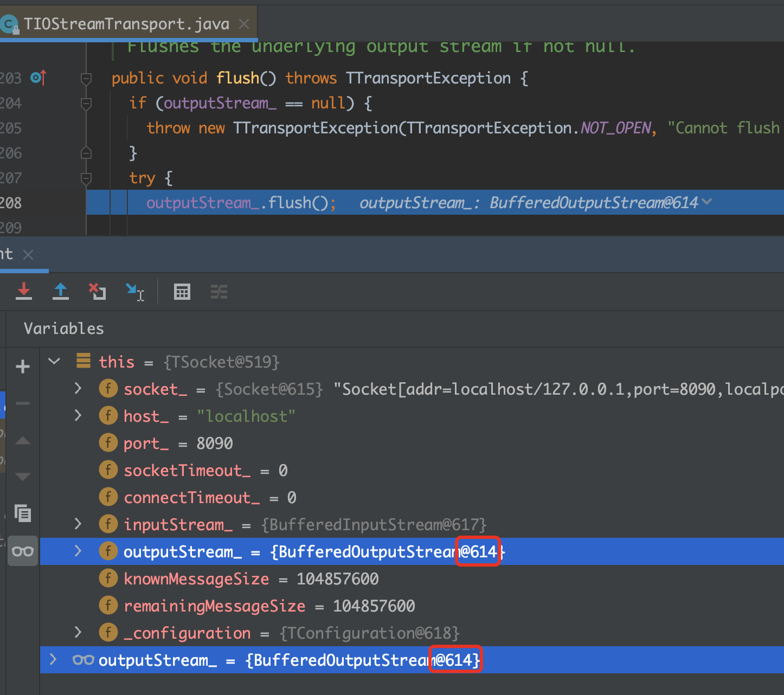Click the Step Out up-arrow icon
The image size is (784, 695).
point(61,291)
